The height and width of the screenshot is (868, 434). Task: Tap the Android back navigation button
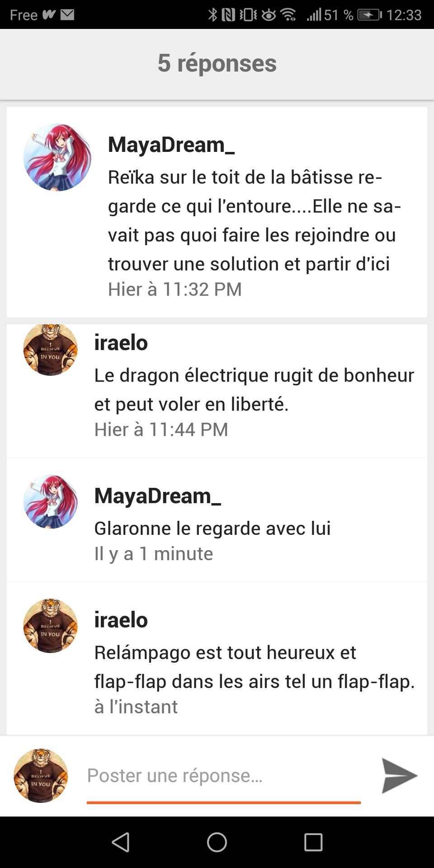point(121,842)
